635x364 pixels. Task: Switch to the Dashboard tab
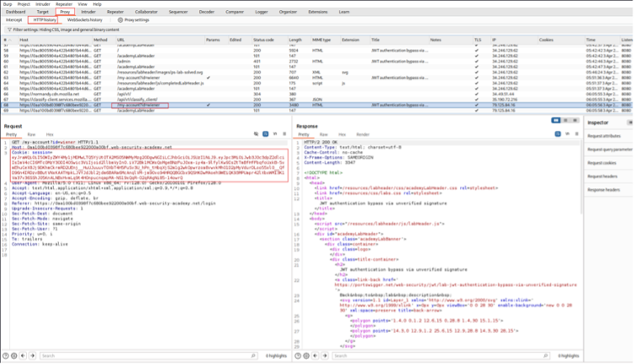point(16,12)
